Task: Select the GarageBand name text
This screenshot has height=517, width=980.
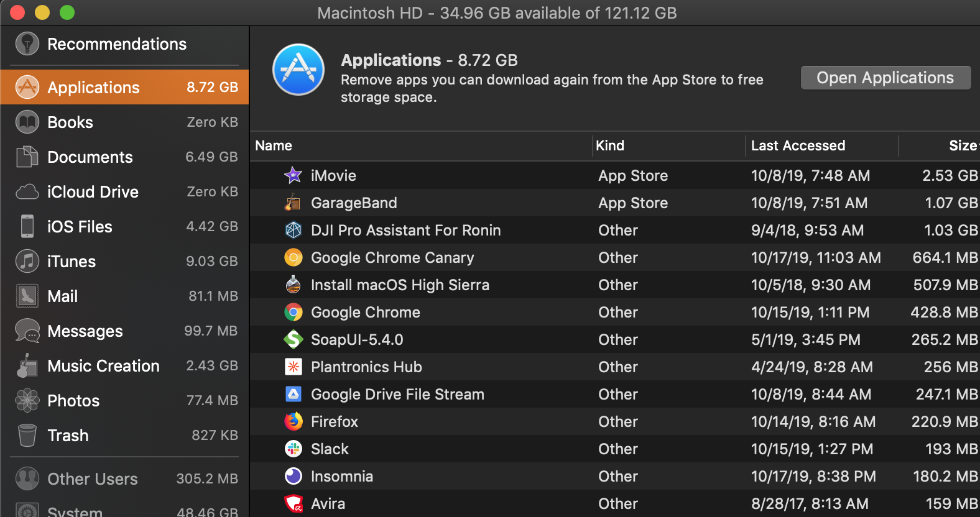Action: pyautogui.click(x=354, y=203)
